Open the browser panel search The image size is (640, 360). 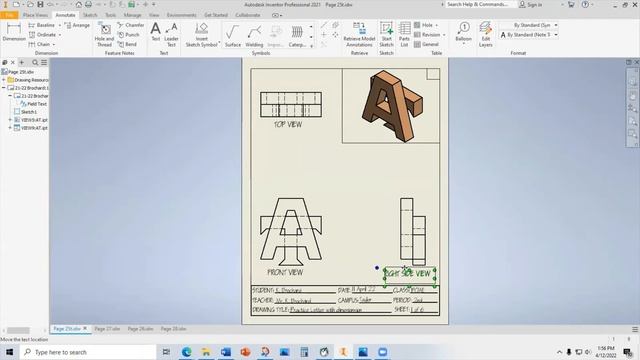click(35, 62)
